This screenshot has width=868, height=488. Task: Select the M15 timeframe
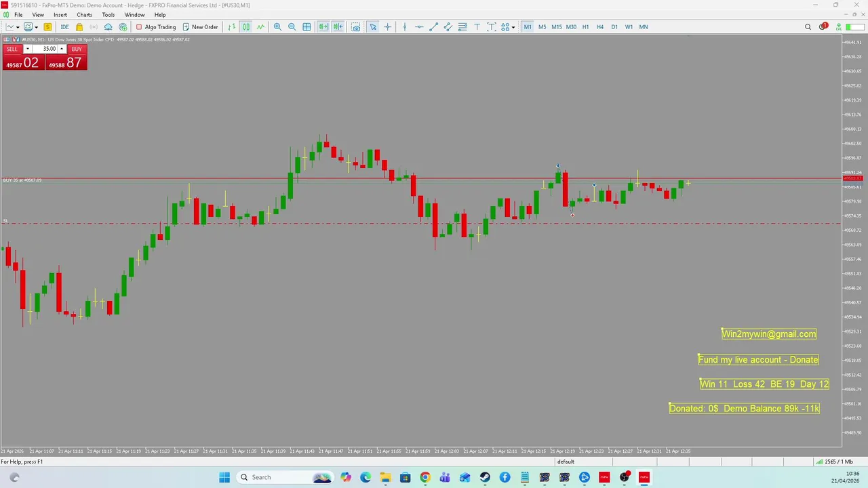pyautogui.click(x=557, y=27)
